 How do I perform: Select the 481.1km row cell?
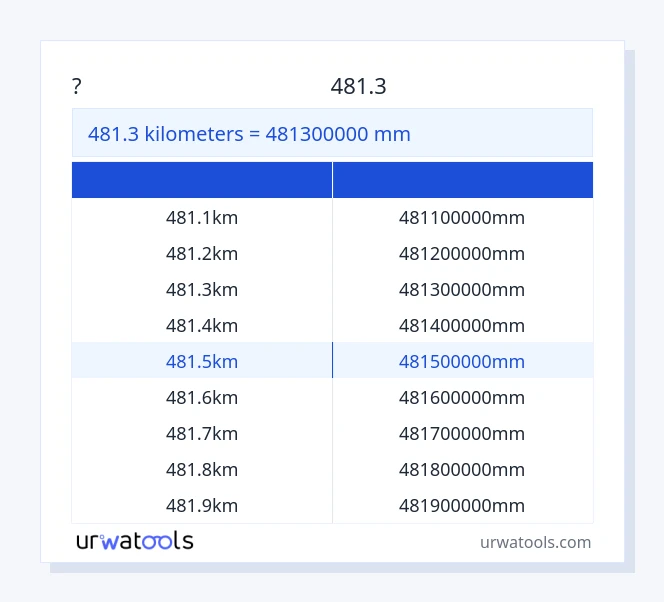click(202, 217)
